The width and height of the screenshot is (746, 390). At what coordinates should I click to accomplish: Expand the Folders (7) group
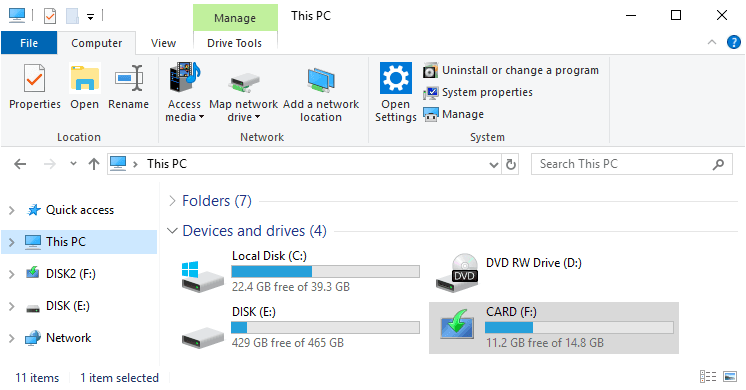[x=172, y=201]
